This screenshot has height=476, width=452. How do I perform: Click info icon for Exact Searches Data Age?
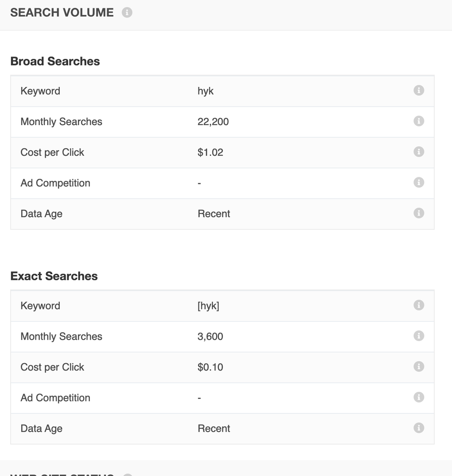(419, 428)
